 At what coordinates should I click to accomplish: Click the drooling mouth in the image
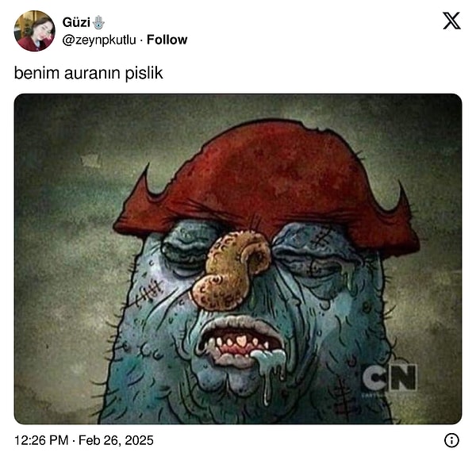[x=241, y=343]
